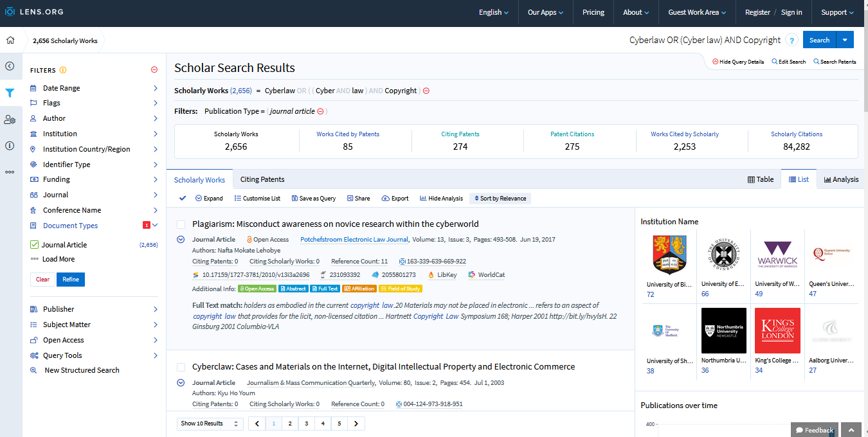Click Export in results toolbar
The image size is (868, 437).
[x=395, y=198]
